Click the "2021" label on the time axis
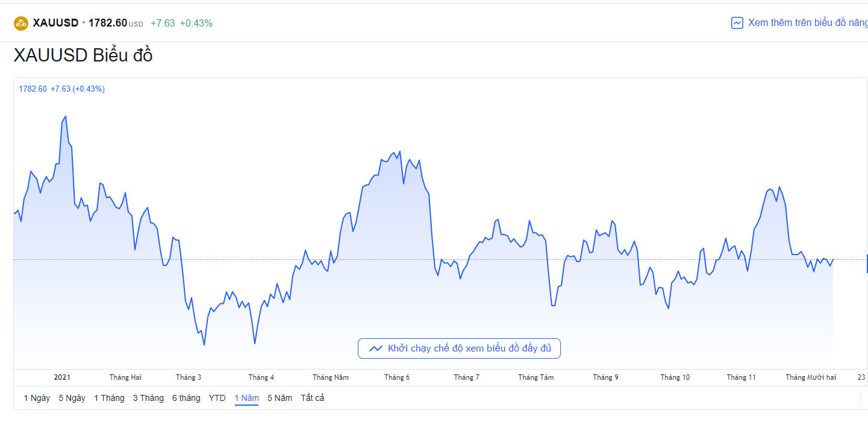This screenshot has width=868, height=422. (x=62, y=377)
